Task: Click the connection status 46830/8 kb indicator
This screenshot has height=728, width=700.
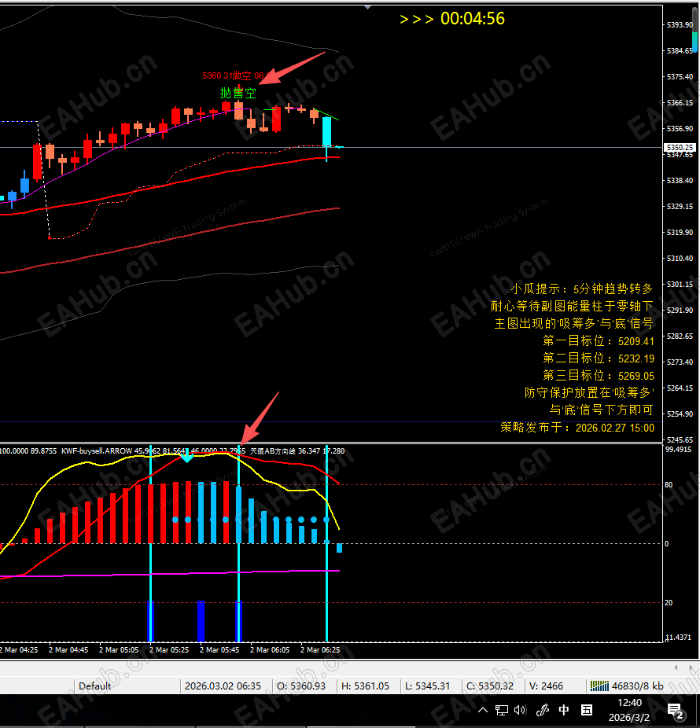Action: tap(627, 686)
